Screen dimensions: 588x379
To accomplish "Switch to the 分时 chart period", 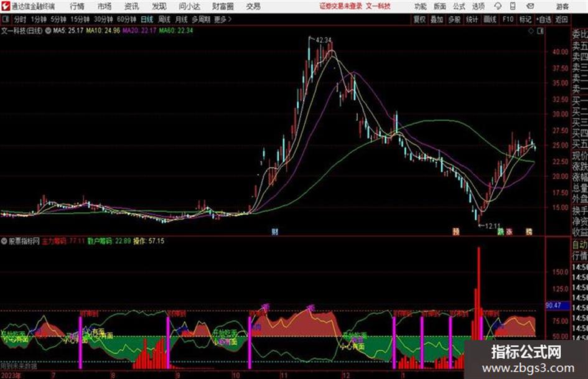I will coord(20,19).
